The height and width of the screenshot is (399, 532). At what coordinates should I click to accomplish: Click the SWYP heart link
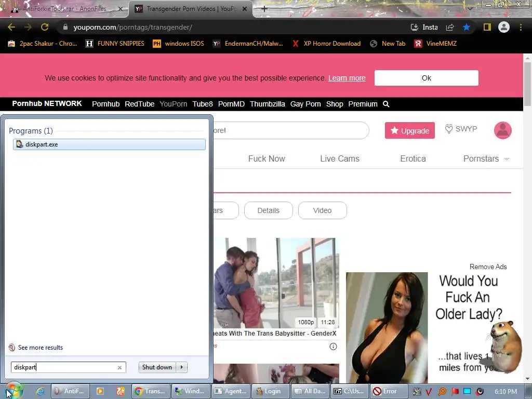point(461,129)
